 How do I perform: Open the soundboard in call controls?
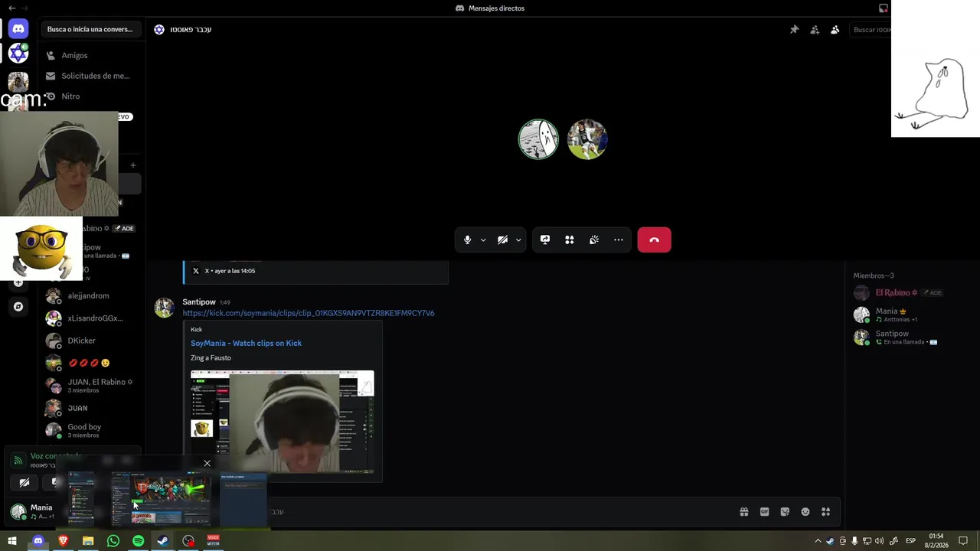coord(594,240)
